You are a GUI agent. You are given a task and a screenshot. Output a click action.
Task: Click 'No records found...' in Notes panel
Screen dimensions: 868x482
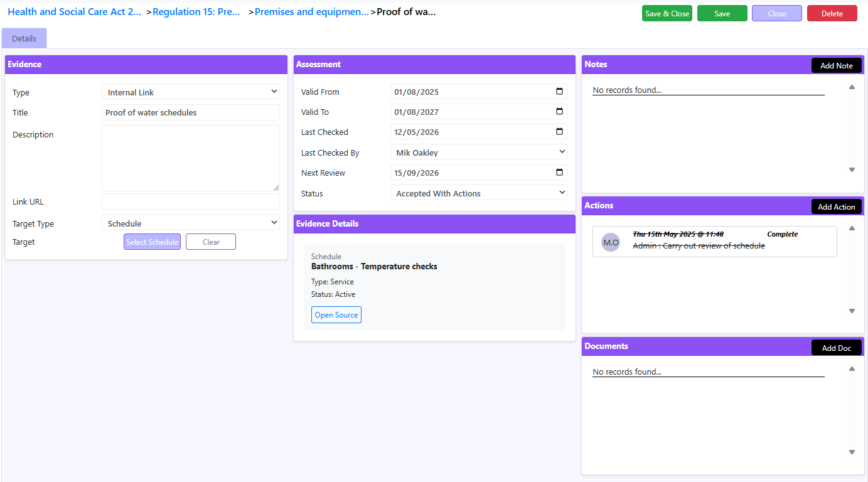click(627, 90)
